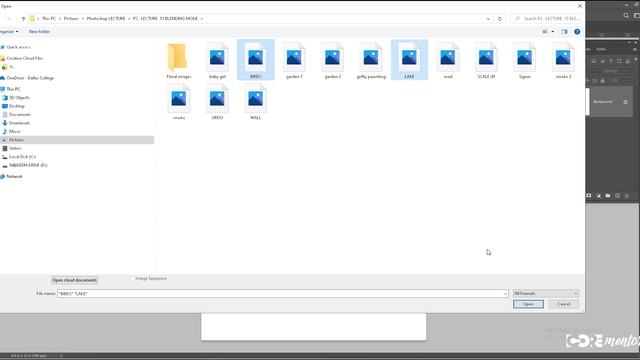The width and height of the screenshot is (640, 360).
Task: Click new group folder icon in Layers panel
Action: click(x=608, y=196)
